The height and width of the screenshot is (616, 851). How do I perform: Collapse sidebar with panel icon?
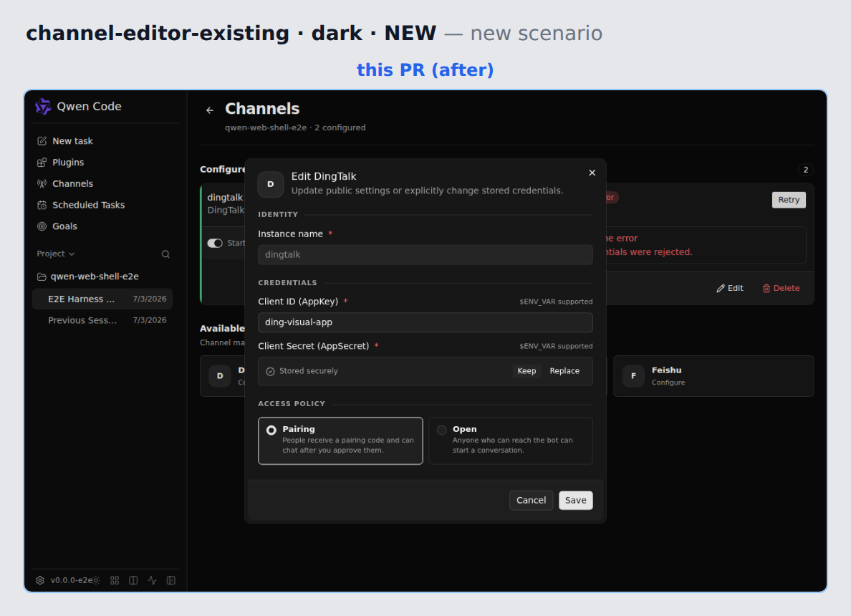point(171,580)
